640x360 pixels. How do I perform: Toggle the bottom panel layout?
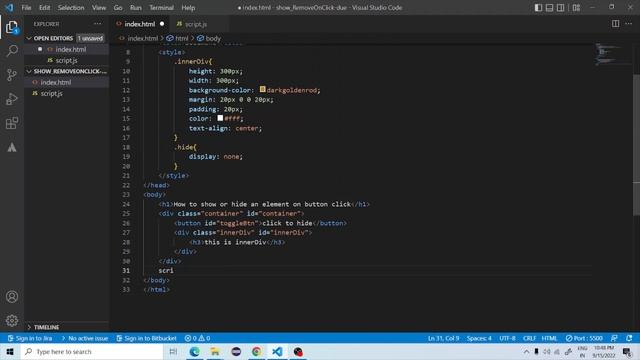pos(549,7)
